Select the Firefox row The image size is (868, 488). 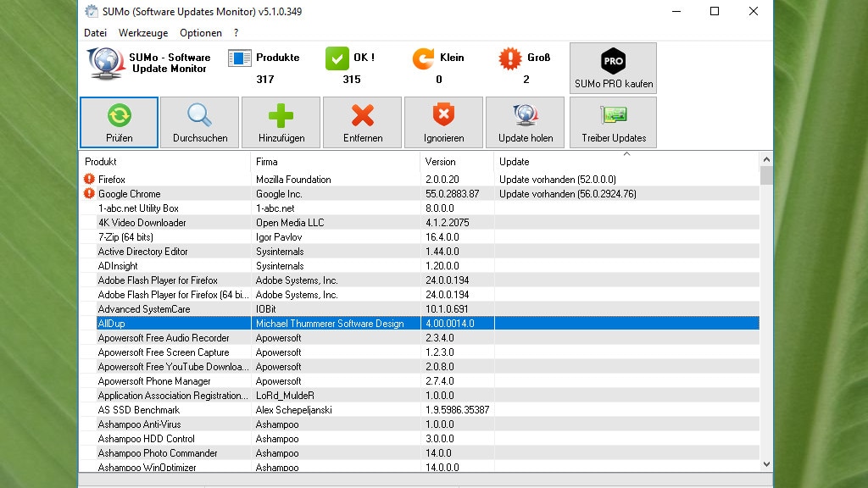(x=420, y=180)
